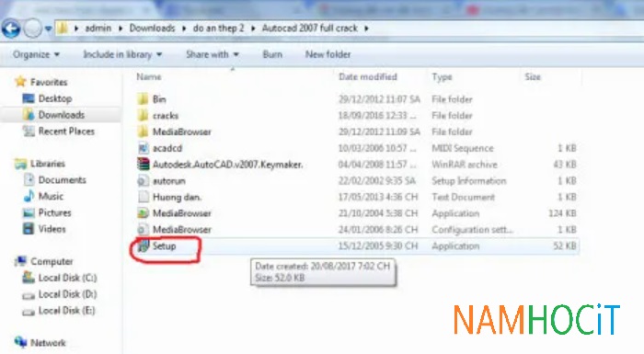644x354 pixels.
Task: Select the MediaBrowser application icon
Action: coord(143,213)
